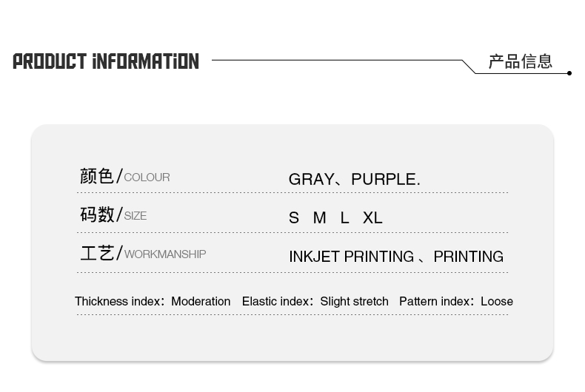This screenshot has width=585, height=392.
Task: Choose size S
Action: tap(294, 218)
